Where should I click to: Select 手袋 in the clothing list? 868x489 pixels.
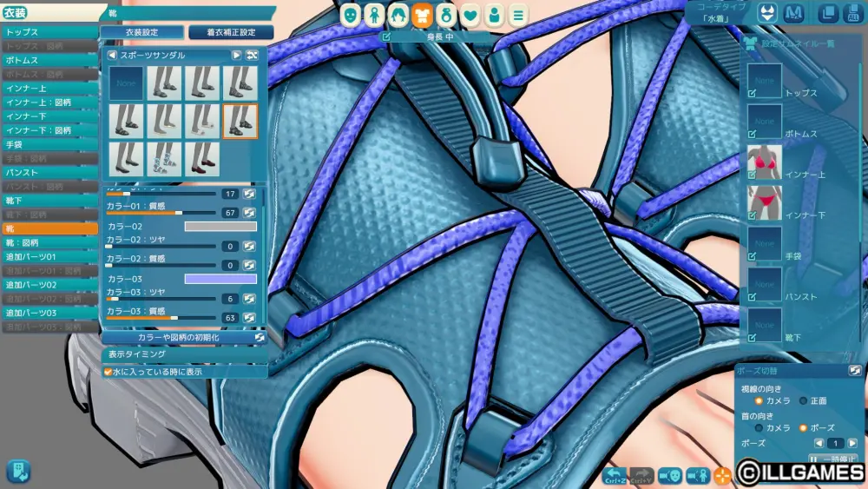49,144
